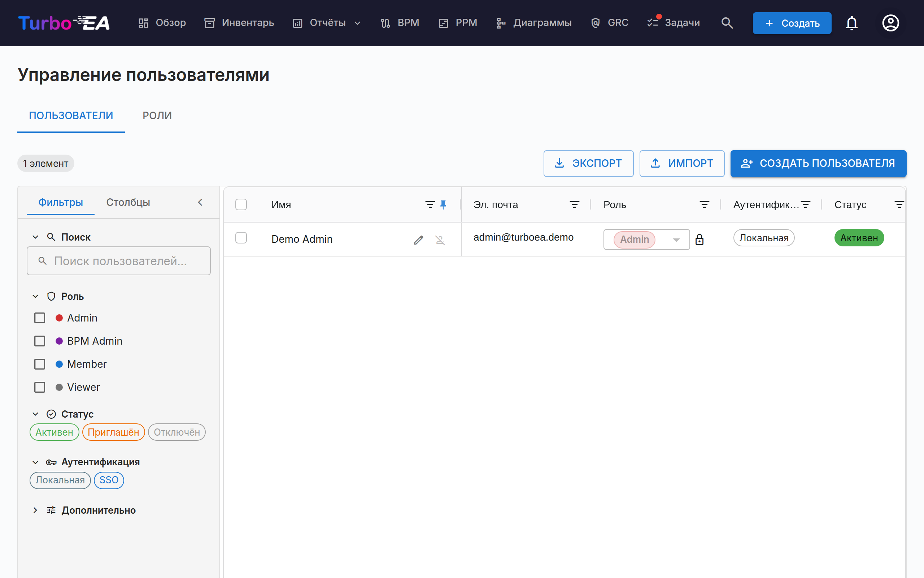The height and width of the screenshot is (578, 924).
Task: Select the Demo Admin row checkbox
Action: 241,238
